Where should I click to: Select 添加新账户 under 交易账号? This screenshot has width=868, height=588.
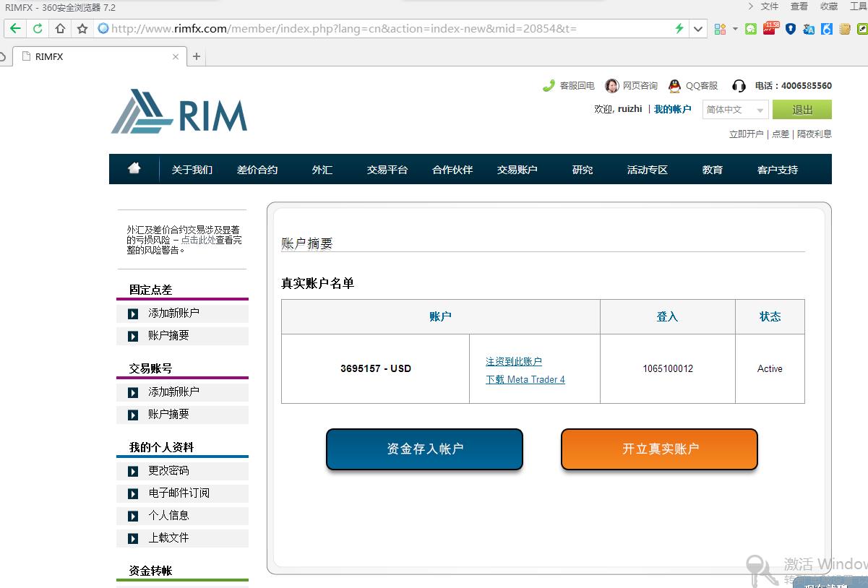click(182, 392)
